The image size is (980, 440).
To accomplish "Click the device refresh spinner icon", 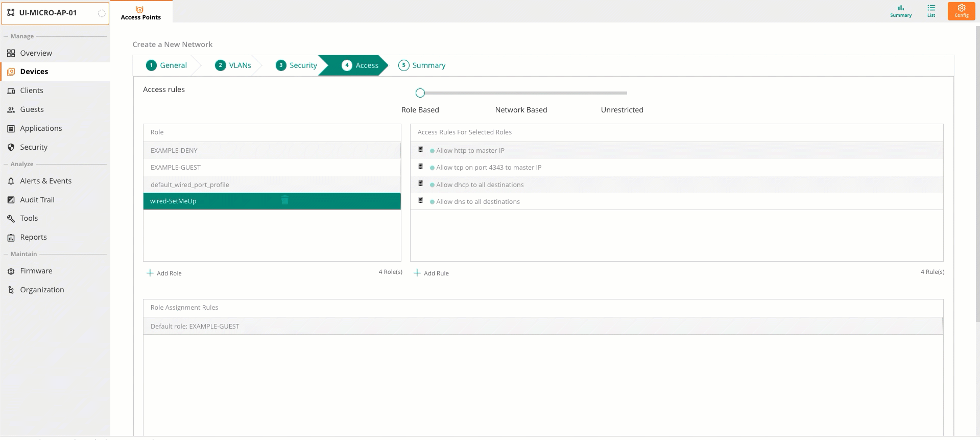I will tap(102, 13).
